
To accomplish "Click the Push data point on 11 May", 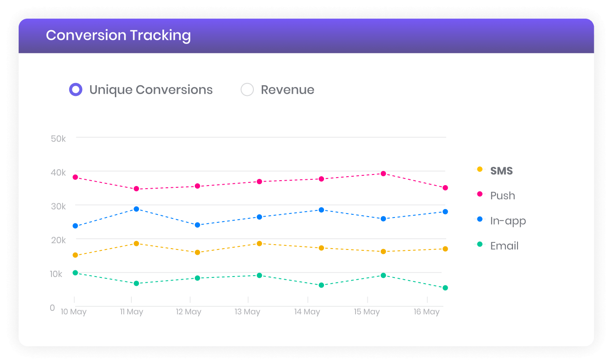I will [x=136, y=189].
